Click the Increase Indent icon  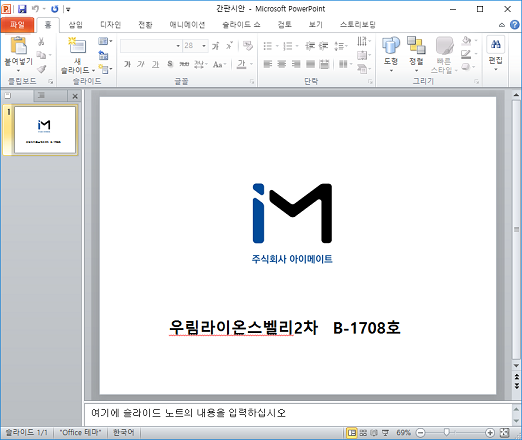pos(323,46)
